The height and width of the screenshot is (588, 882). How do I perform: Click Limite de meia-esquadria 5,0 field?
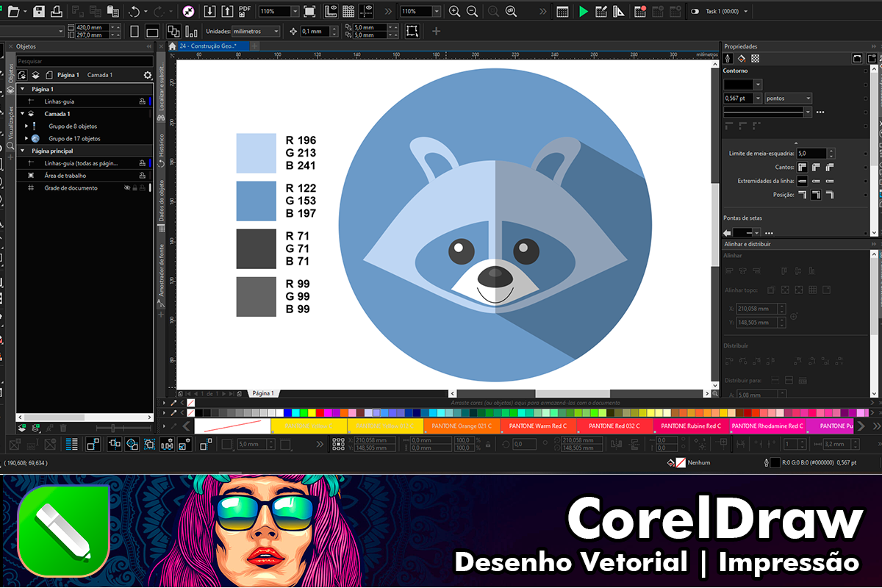(x=811, y=154)
